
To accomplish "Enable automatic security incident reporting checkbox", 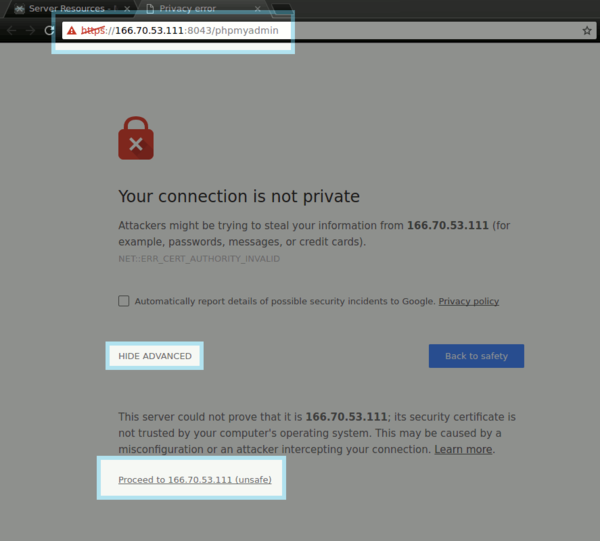I will [x=124, y=301].
